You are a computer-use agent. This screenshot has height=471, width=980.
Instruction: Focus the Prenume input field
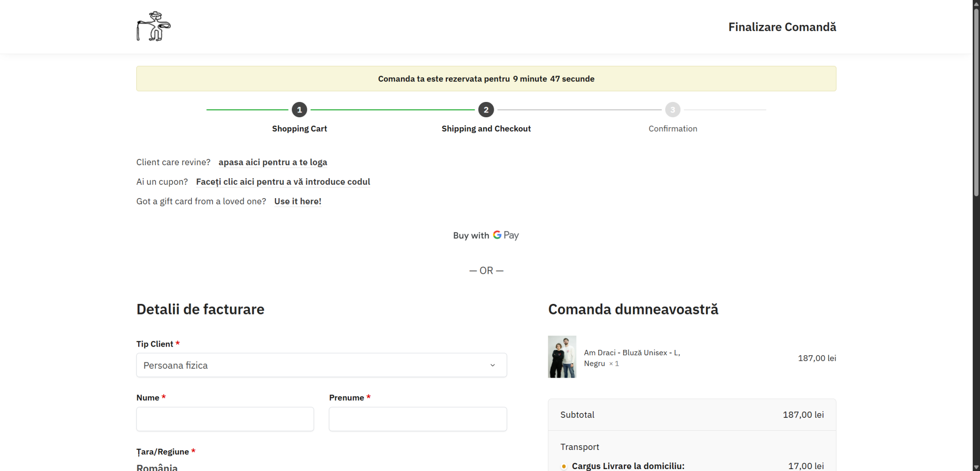[418, 419]
